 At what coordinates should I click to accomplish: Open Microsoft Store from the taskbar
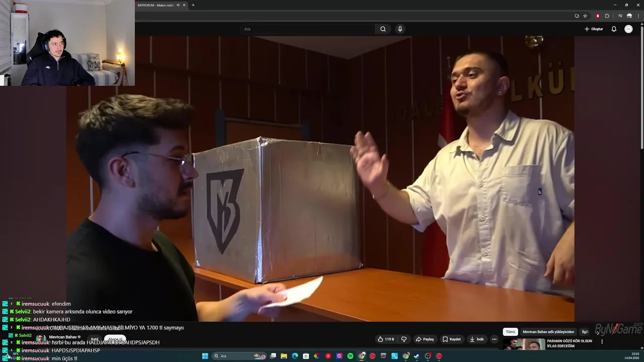coord(306,356)
